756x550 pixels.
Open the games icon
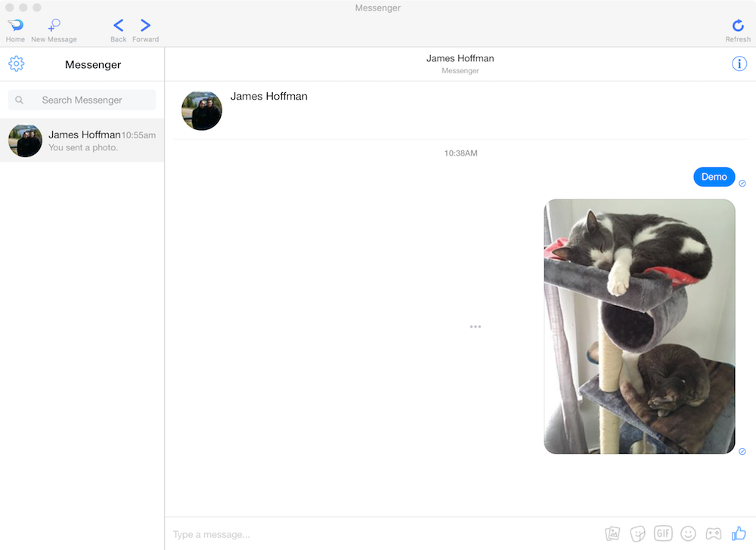point(713,533)
